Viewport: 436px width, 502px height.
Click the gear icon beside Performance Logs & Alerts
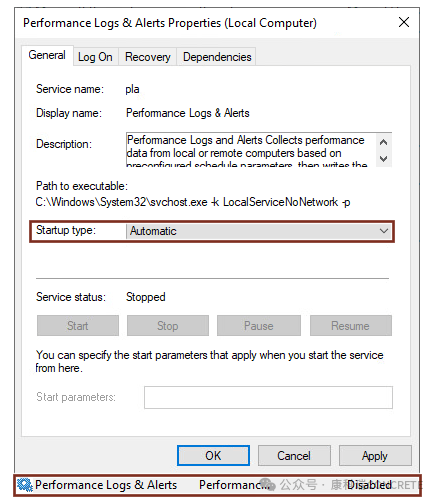pos(24,484)
